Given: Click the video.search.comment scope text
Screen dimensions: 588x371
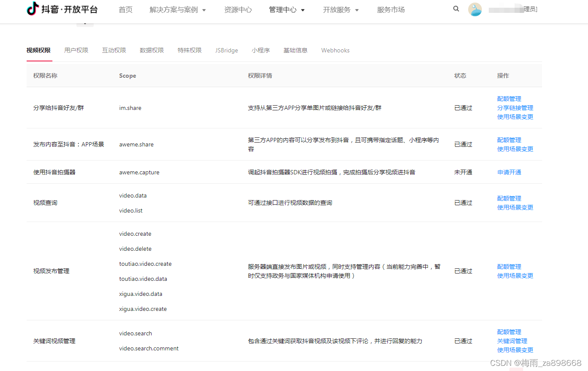Looking at the screenshot, I should (x=149, y=348).
